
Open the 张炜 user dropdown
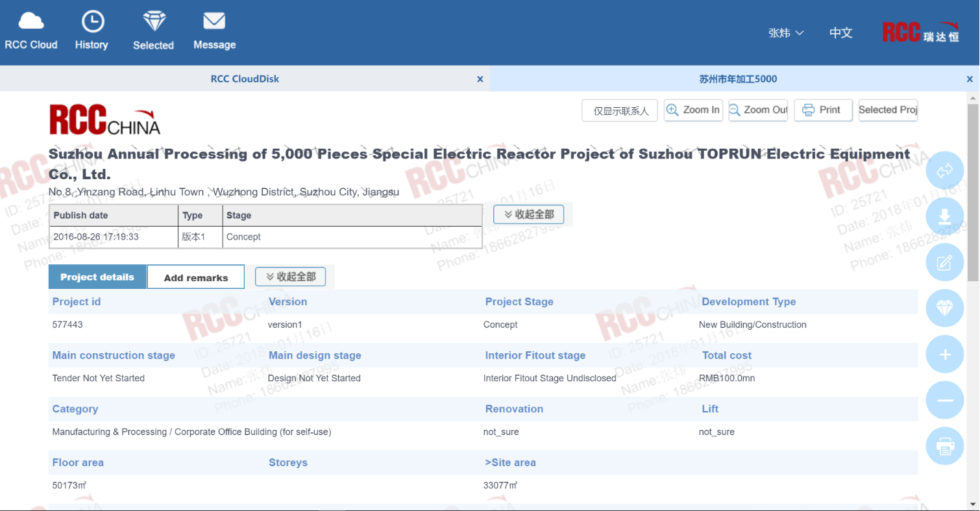785,33
